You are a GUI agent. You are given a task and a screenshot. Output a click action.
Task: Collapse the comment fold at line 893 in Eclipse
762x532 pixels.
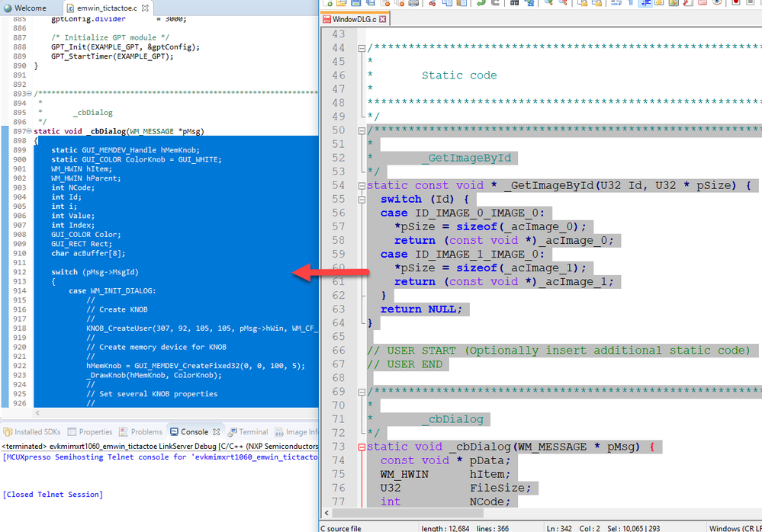[x=29, y=94]
